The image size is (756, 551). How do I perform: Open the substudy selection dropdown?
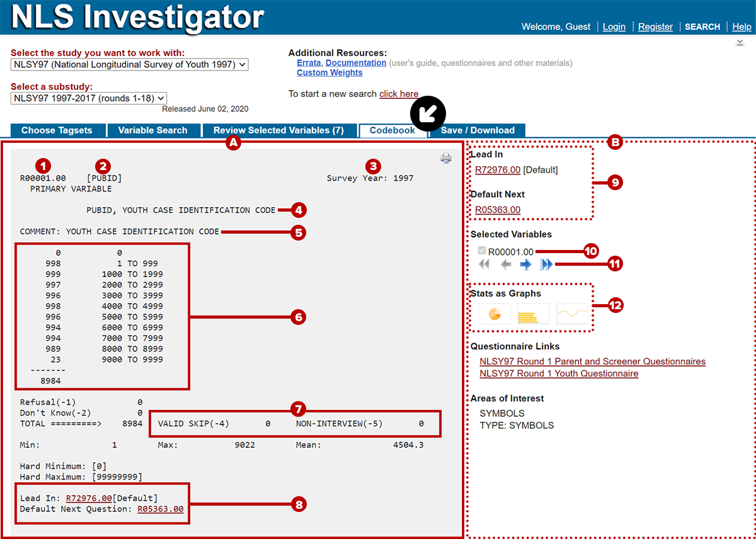pos(89,98)
